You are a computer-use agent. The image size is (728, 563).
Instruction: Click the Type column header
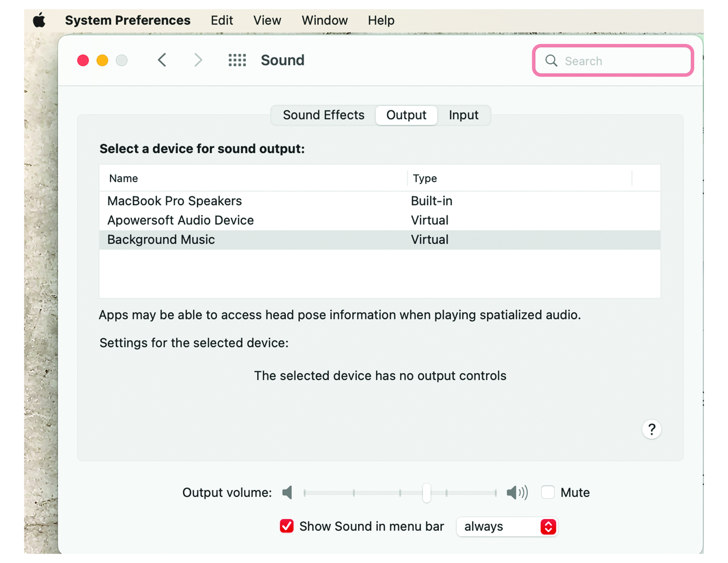(x=425, y=178)
